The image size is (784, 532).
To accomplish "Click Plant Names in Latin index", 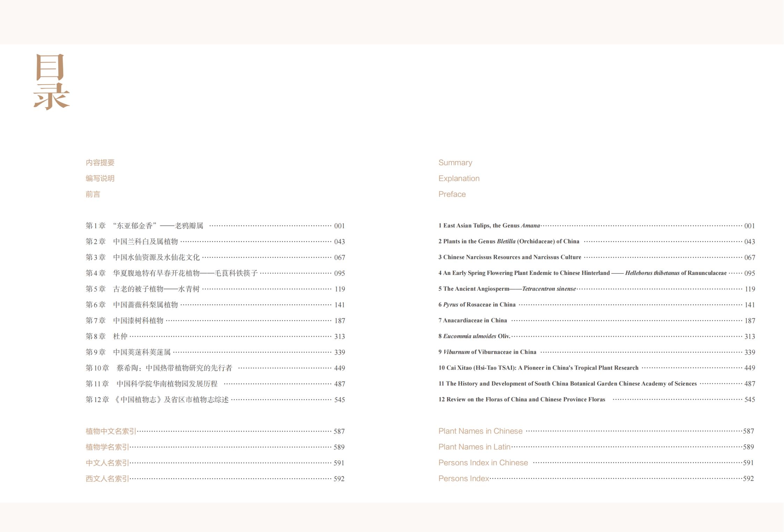I will (474, 447).
